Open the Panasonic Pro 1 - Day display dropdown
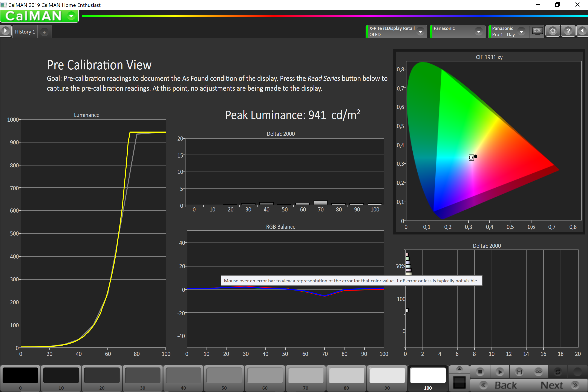588x392 pixels. 522,32
